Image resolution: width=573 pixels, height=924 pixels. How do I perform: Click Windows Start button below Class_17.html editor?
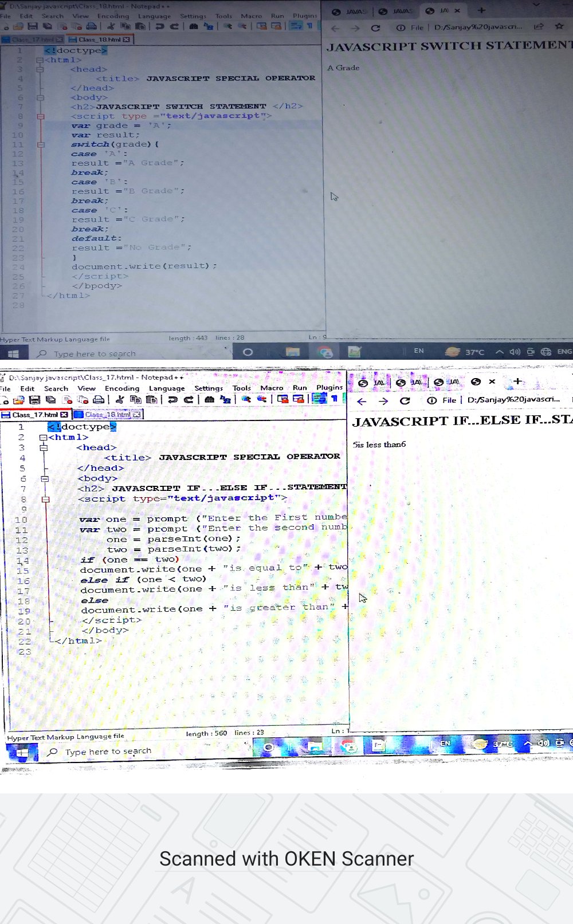pos(22,752)
